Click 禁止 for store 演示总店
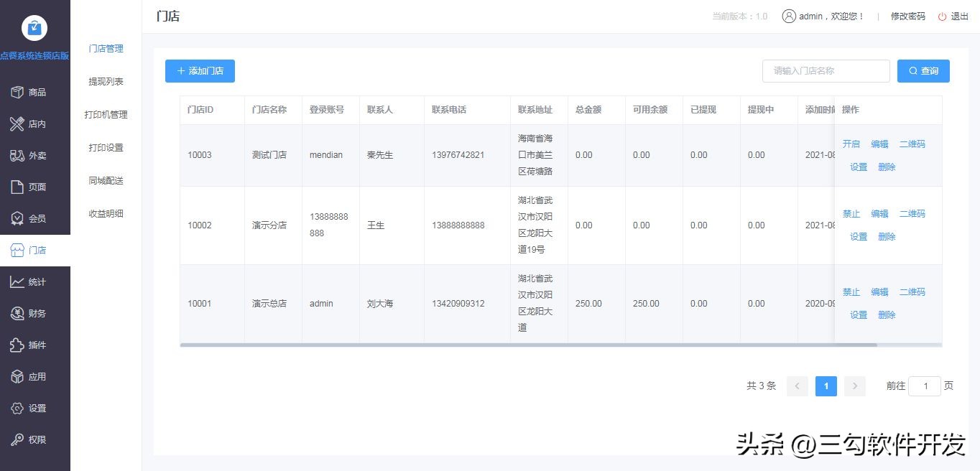 (x=851, y=292)
